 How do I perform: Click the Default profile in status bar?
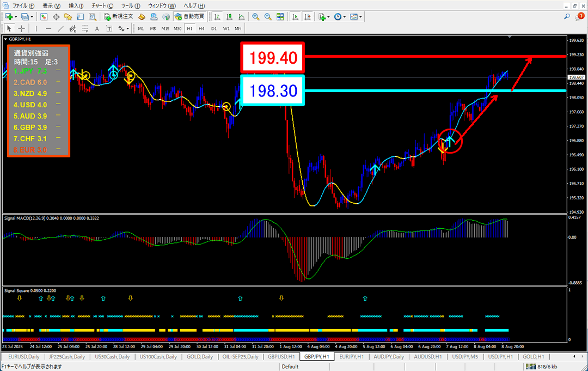(x=290, y=367)
